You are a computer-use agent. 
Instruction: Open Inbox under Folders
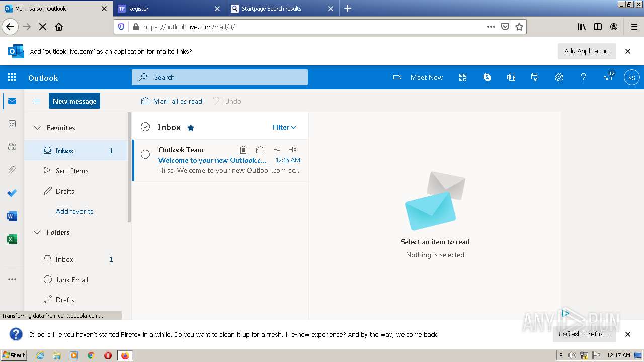click(76, 259)
